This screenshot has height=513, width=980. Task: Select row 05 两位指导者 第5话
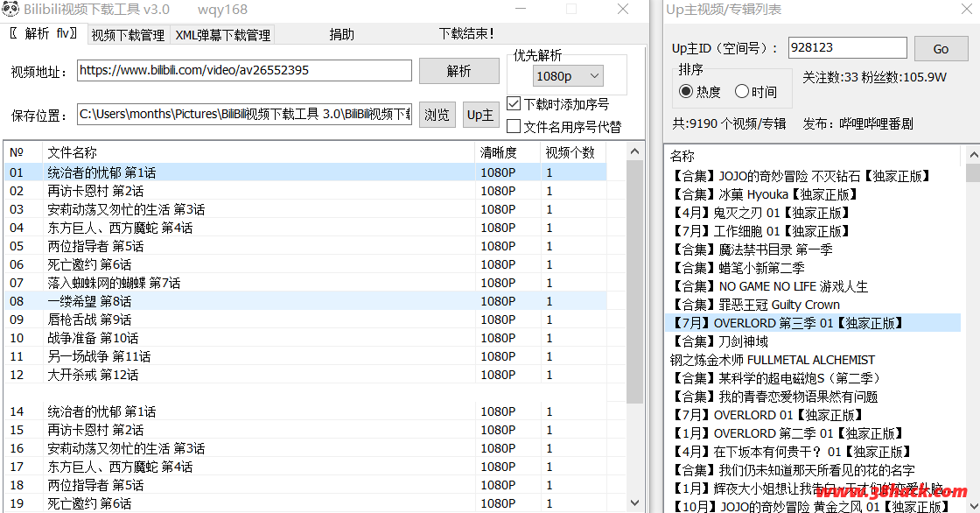[305, 246]
